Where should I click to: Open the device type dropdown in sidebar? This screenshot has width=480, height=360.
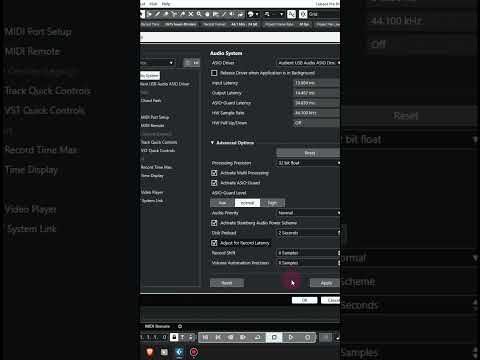(157, 63)
